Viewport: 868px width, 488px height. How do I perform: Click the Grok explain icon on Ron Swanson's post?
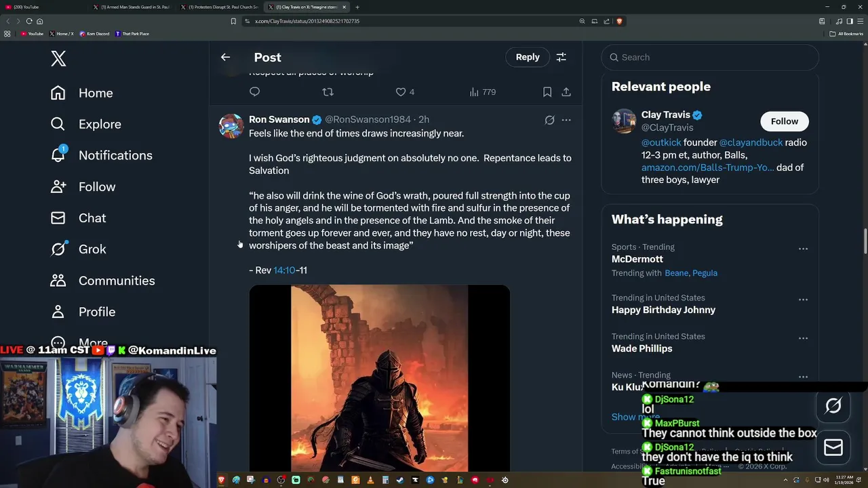tap(549, 120)
